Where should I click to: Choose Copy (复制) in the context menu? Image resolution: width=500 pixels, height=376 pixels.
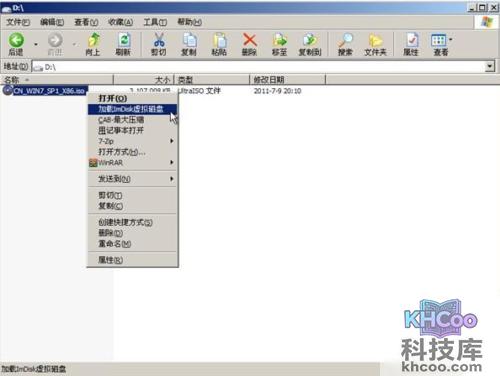pos(132,206)
